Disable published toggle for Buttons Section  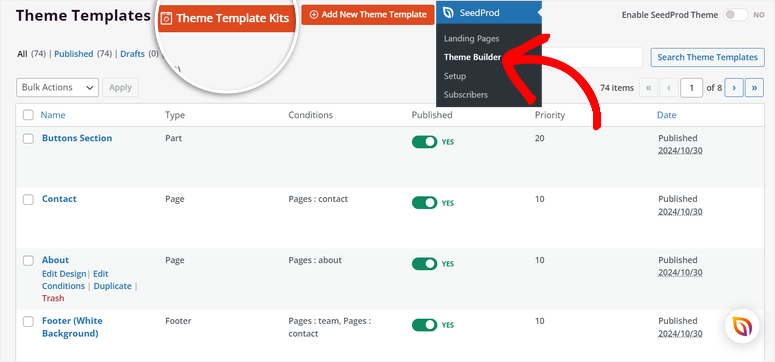[425, 142]
